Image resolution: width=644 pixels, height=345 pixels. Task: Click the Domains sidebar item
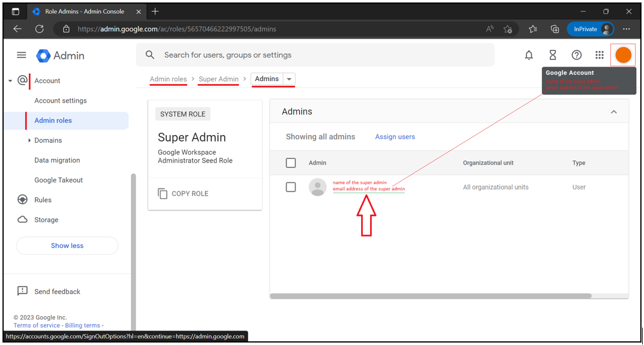(x=48, y=140)
